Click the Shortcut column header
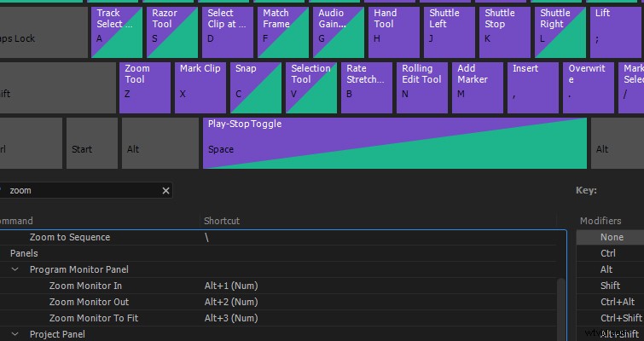644x341 pixels. [222, 221]
